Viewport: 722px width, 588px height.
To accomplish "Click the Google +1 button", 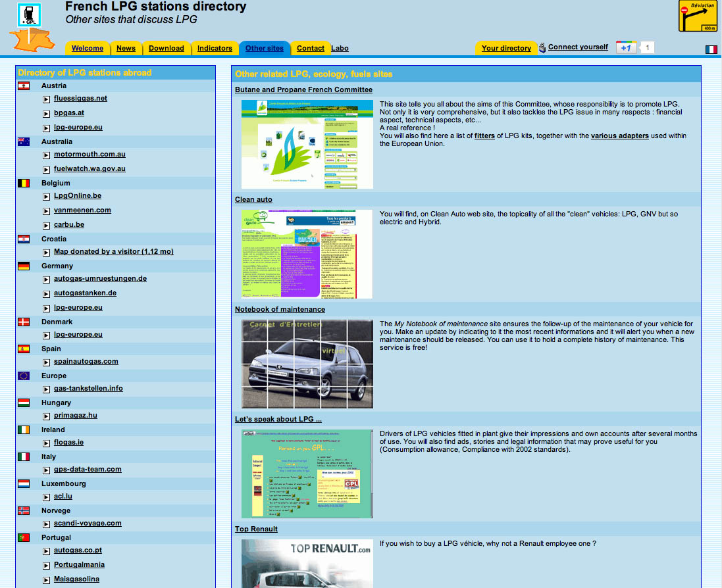I will 626,48.
